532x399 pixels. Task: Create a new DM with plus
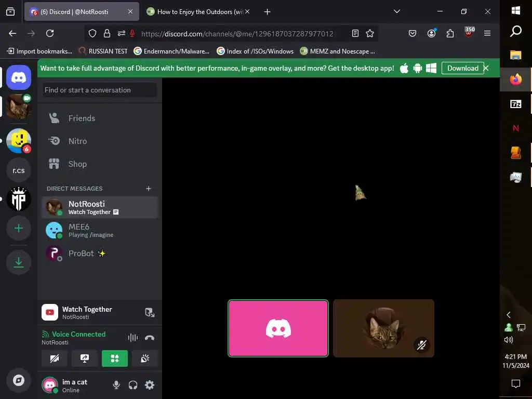(x=148, y=188)
